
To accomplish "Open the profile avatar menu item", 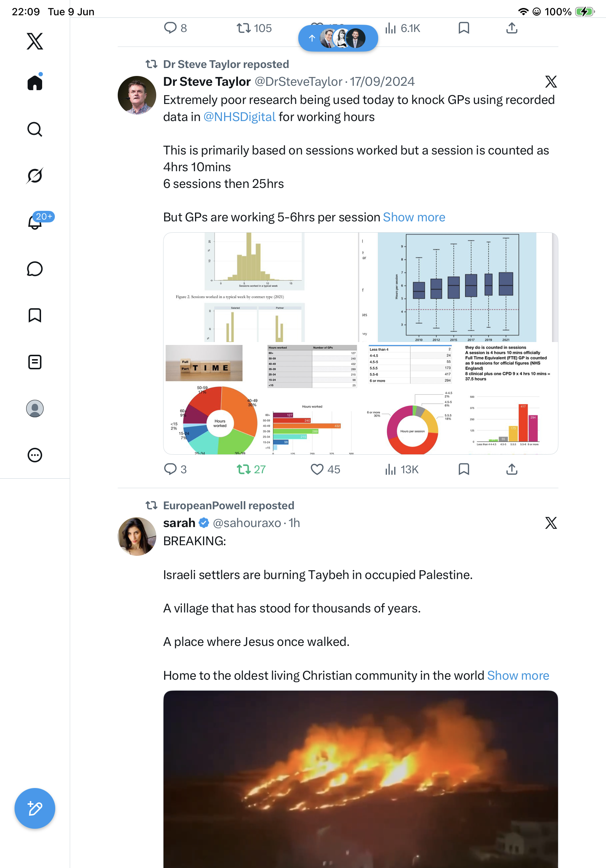I will [x=35, y=408].
